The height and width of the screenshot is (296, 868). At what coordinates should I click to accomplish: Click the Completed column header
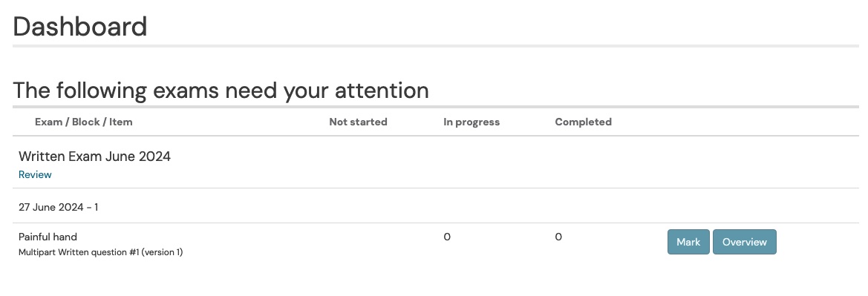point(584,122)
